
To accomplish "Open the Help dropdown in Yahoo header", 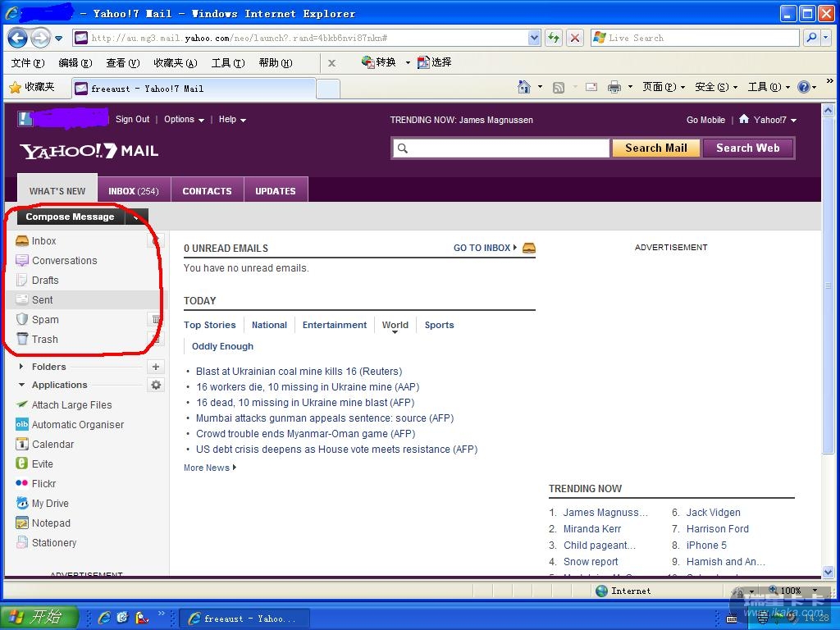I will [x=232, y=120].
